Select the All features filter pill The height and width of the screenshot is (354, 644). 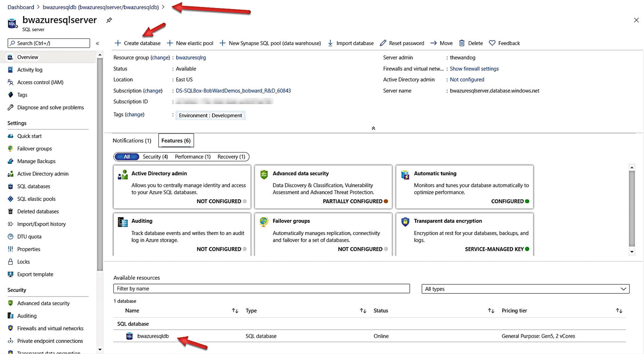(x=127, y=156)
